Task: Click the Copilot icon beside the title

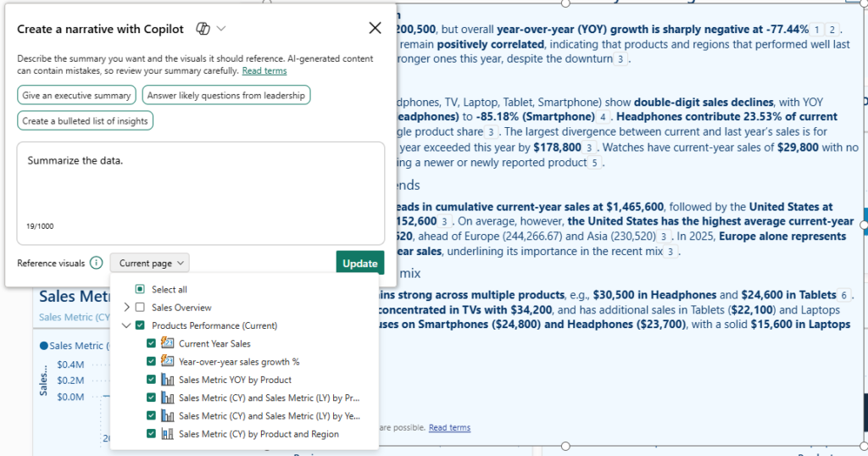Action: [x=203, y=29]
